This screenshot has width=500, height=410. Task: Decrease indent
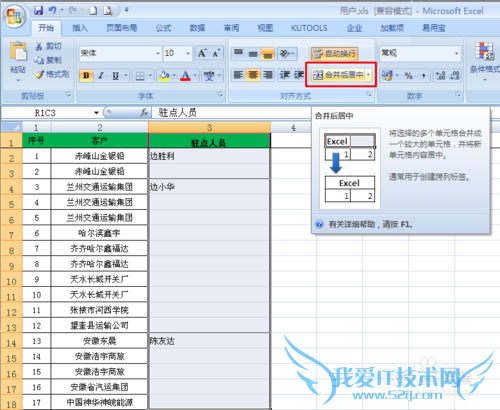tap(284, 75)
